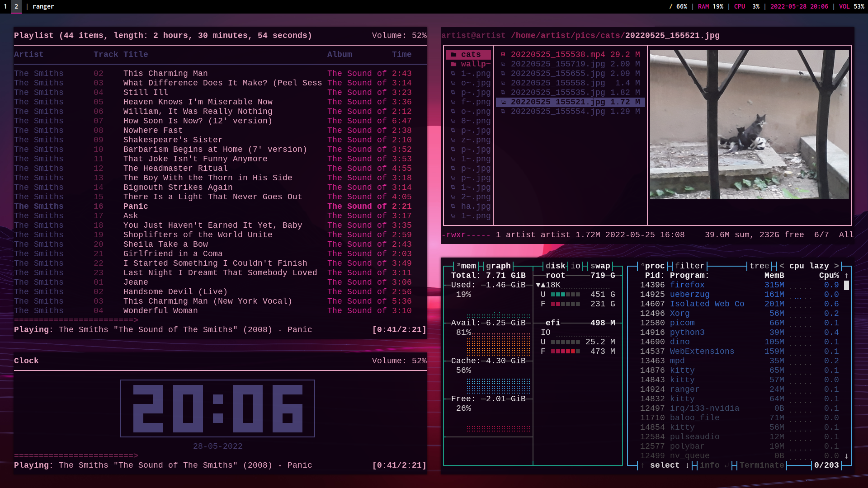Viewport: 868px width, 488px height.
Task: Switch to workspace 2 in the top bar
Action: tap(16, 6)
